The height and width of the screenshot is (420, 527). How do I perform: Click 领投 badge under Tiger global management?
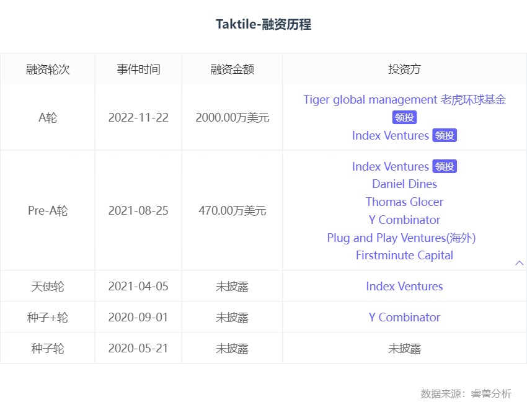(x=404, y=118)
